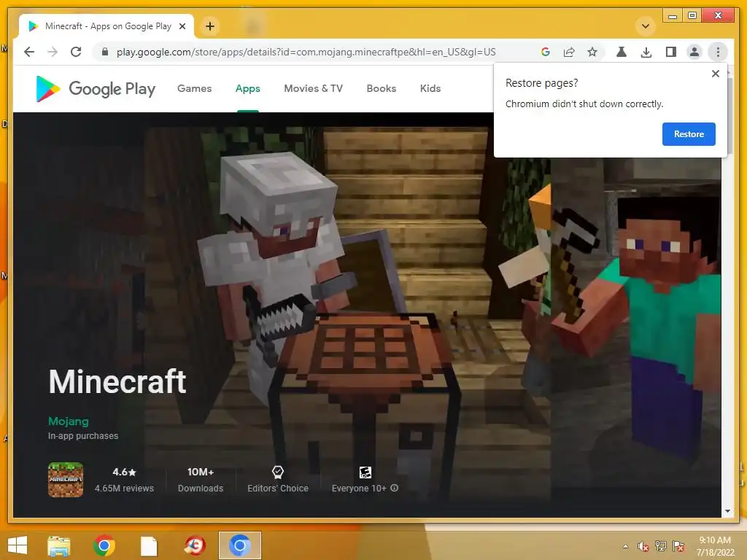Show hidden system tray icons

pos(625,546)
